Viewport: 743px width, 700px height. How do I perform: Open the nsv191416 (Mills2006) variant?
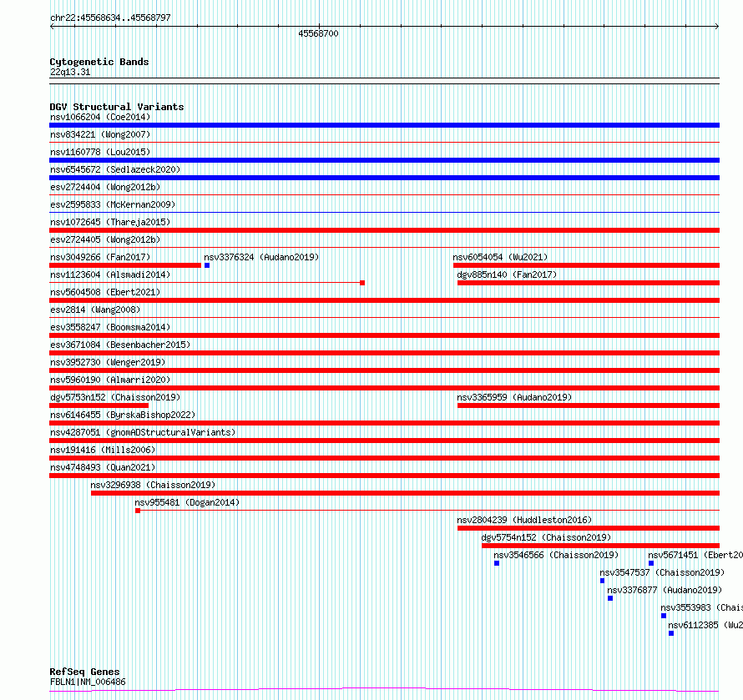103,450
